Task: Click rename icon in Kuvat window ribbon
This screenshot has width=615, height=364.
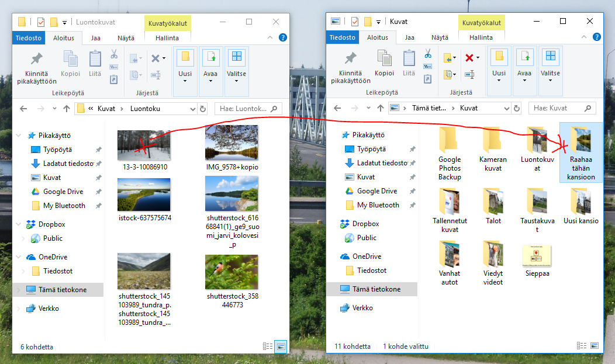Action: coord(469,74)
